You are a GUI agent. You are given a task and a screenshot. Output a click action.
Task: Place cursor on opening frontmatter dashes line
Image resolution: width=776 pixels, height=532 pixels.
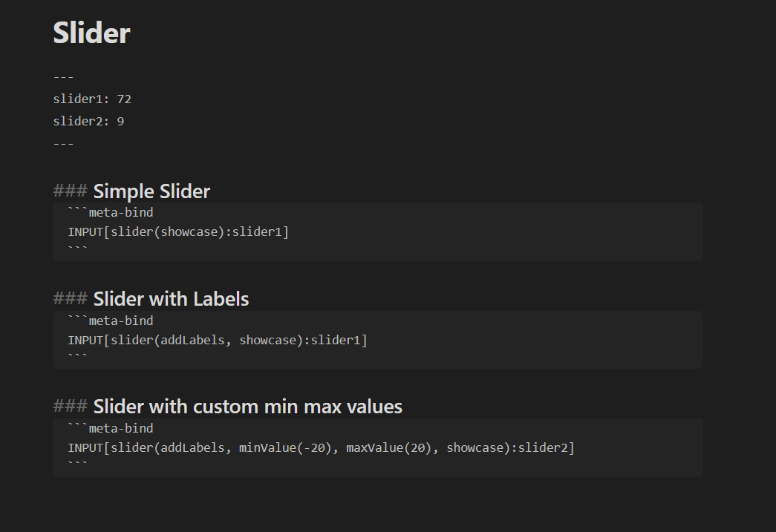click(x=63, y=77)
